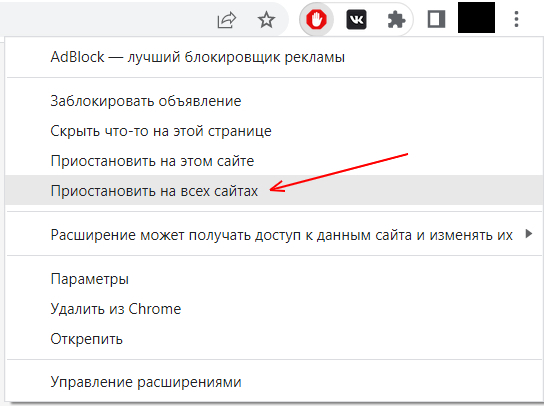Click the address bar empty area
Viewport: 544px width, 406px height.
pos(104,19)
